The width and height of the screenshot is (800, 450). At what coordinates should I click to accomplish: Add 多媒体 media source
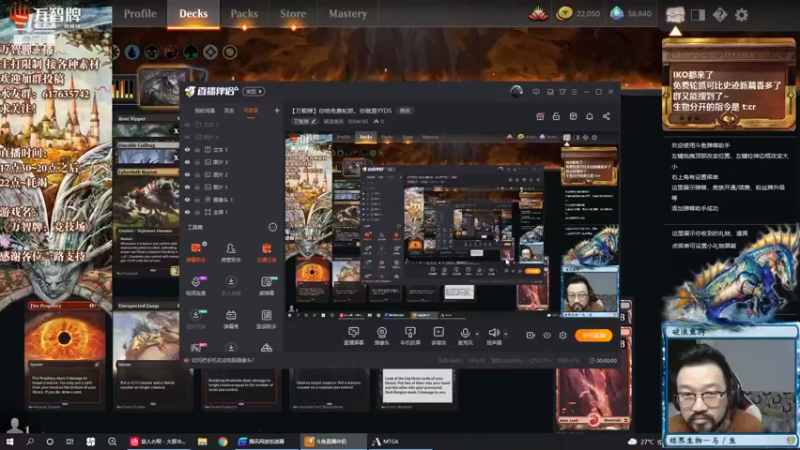click(x=438, y=336)
